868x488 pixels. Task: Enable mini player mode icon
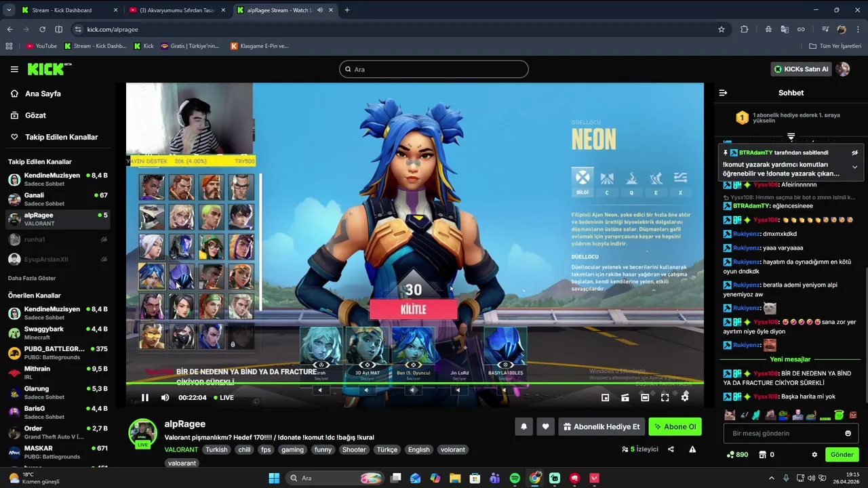coord(606,398)
